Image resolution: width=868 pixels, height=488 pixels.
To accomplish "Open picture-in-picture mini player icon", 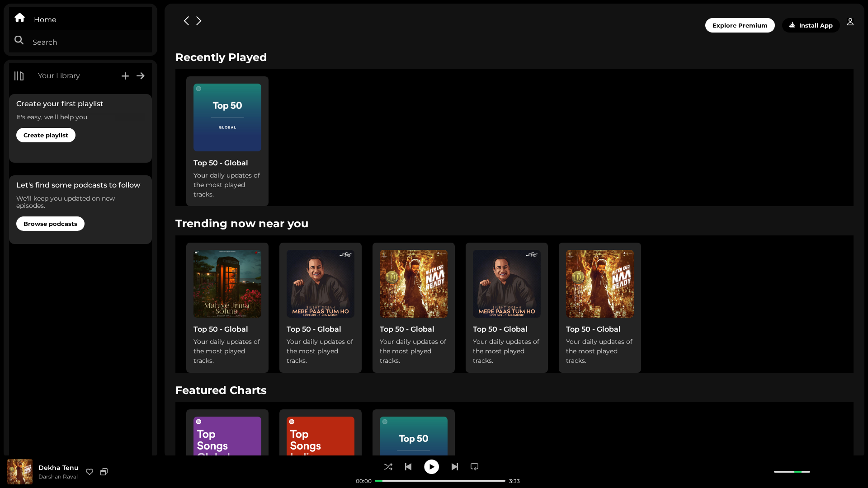I will coord(104,472).
